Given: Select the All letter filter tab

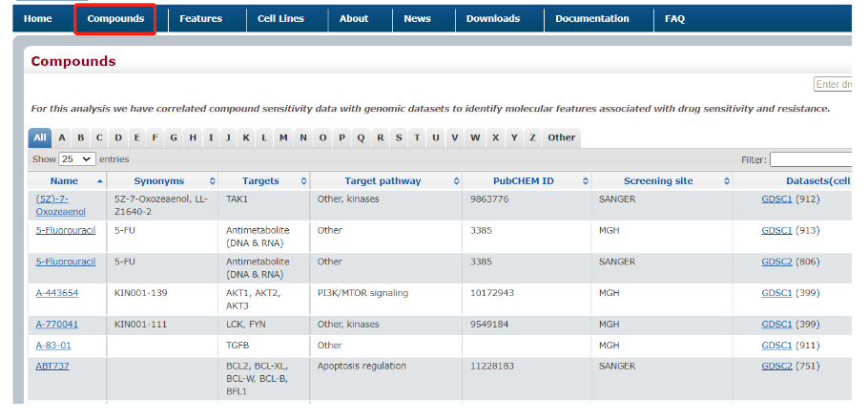Looking at the screenshot, I should (39, 137).
